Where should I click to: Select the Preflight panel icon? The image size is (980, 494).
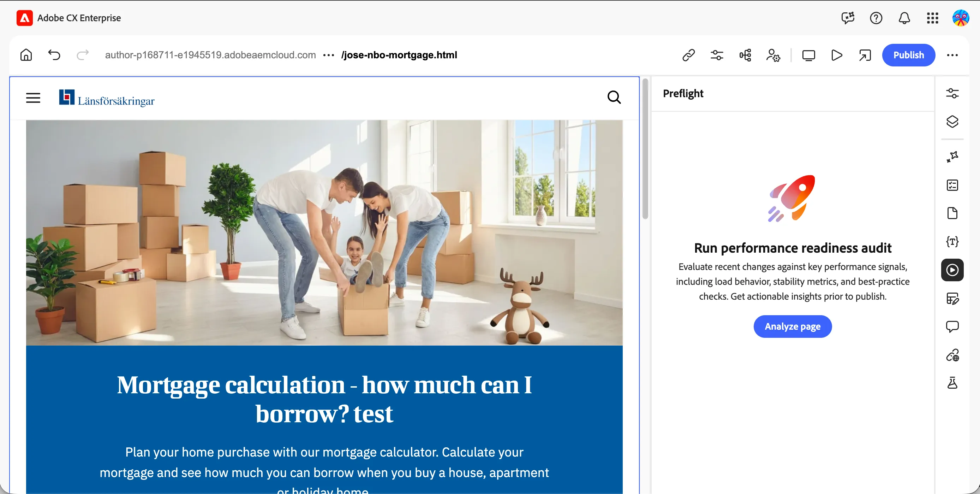click(x=952, y=270)
